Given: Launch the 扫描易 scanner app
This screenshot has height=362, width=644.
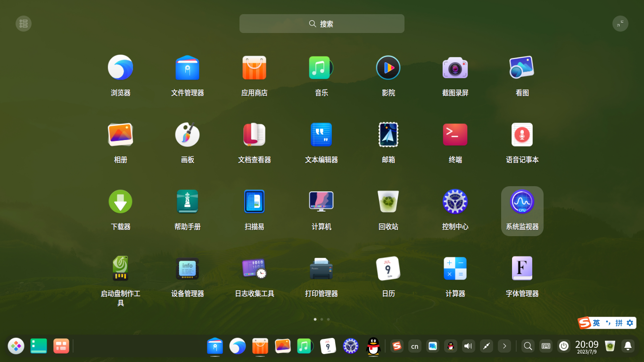Looking at the screenshot, I should (254, 202).
